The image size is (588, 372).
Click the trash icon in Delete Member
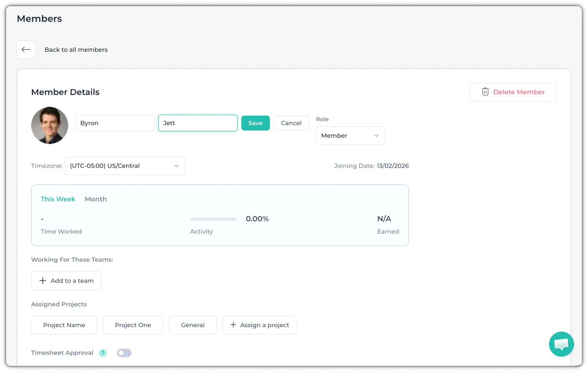click(x=485, y=92)
